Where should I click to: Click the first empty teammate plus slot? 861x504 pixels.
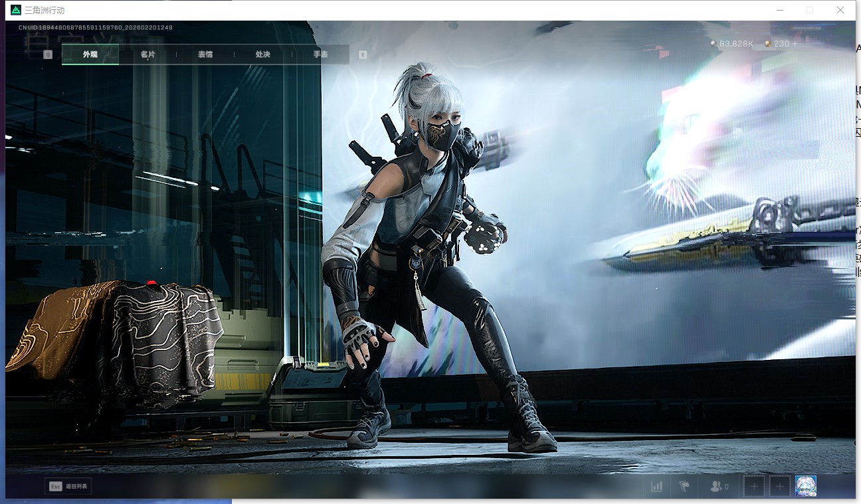tap(753, 486)
